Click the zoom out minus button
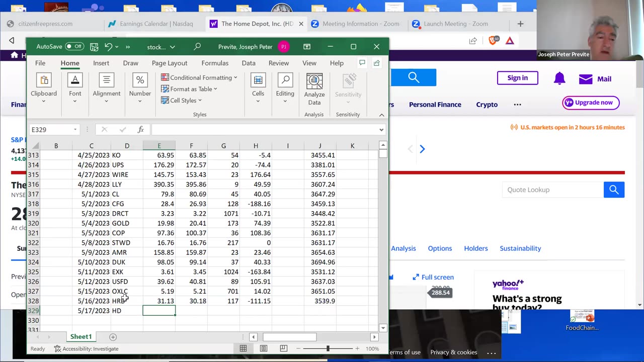The height and width of the screenshot is (362, 644). (x=298, y=349)
